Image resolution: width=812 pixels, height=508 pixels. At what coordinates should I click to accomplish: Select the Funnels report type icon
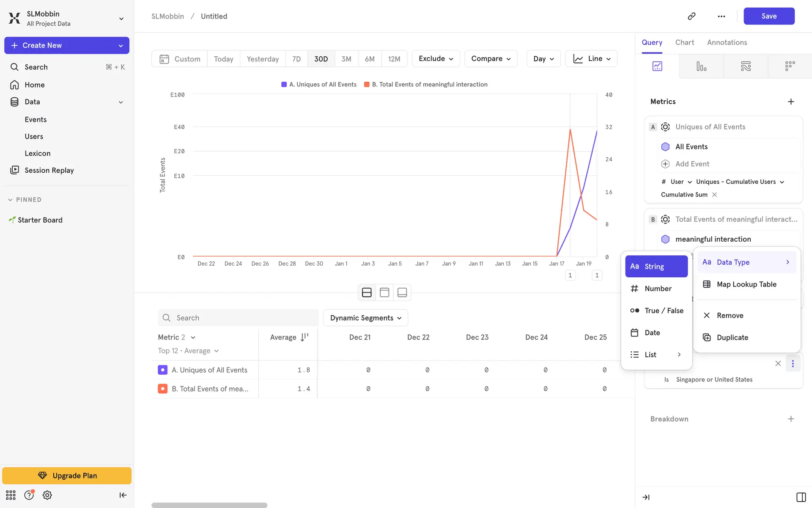pyautogui.click(x=701, y=66)
